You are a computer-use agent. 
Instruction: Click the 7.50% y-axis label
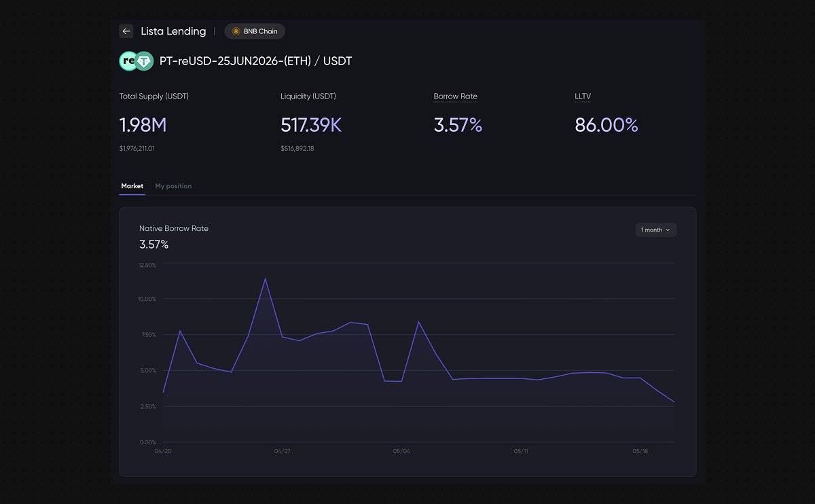click(148, 335)
